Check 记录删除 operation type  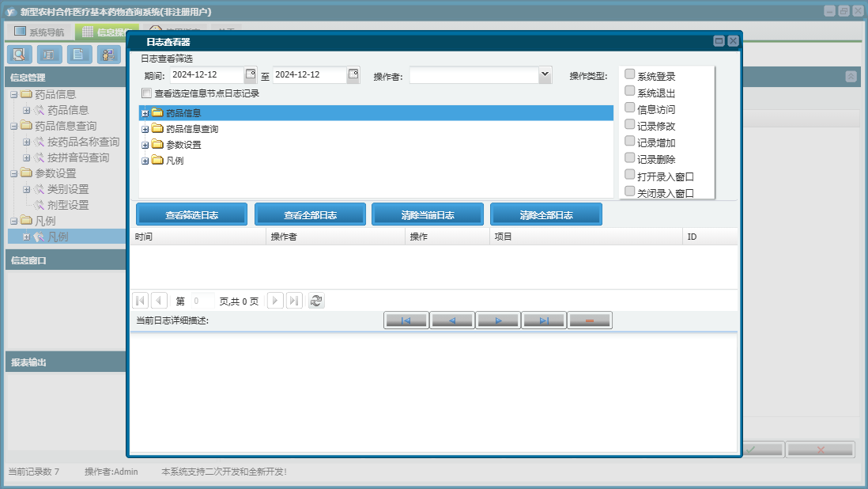(x=629, y=157)
